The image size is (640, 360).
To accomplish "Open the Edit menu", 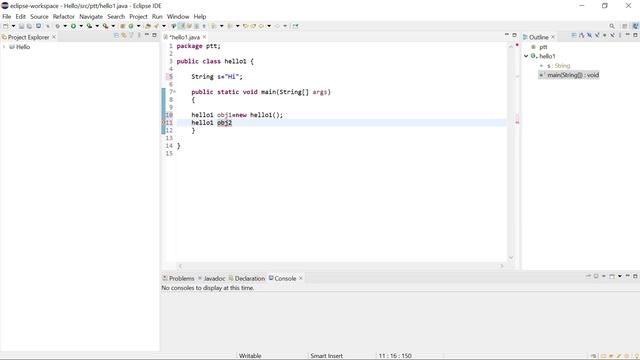I will (x=20, y=17).
